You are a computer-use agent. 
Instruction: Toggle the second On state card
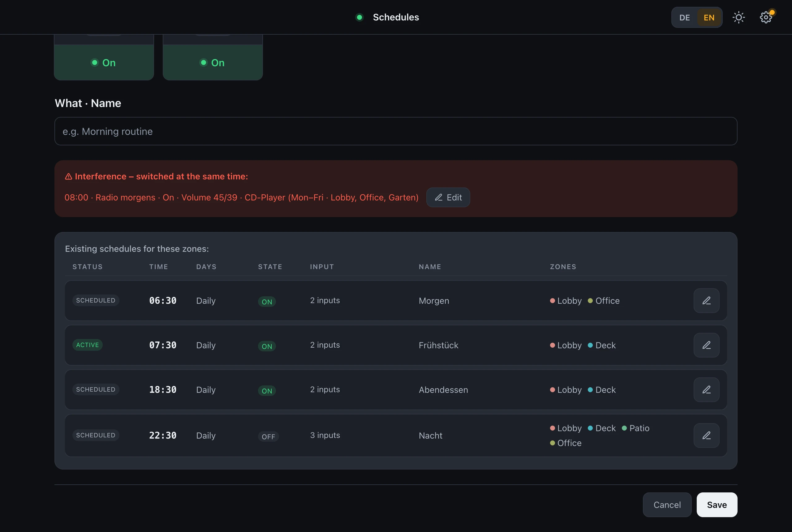pos(213,63)
